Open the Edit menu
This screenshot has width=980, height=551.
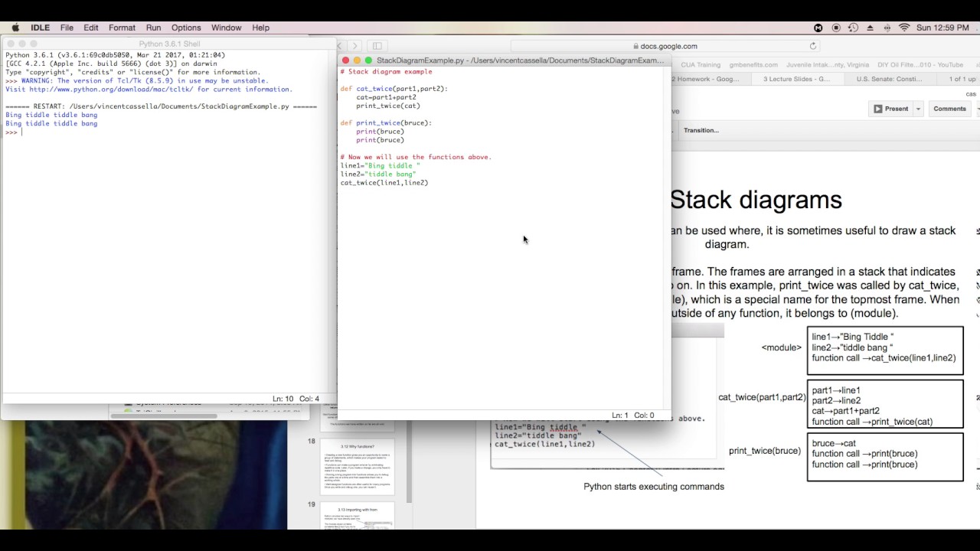click(91, 28)
